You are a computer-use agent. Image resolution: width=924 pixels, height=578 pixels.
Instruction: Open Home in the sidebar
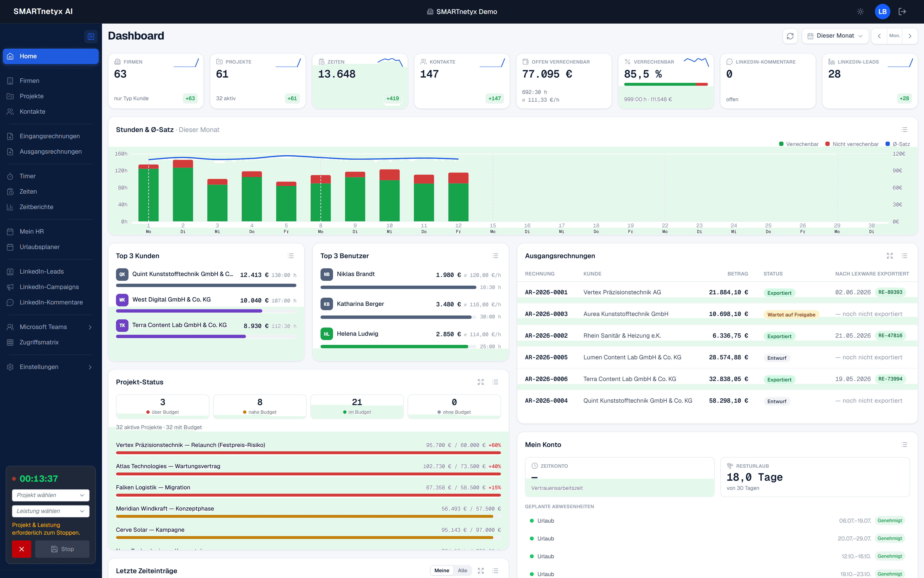(50, 56)
